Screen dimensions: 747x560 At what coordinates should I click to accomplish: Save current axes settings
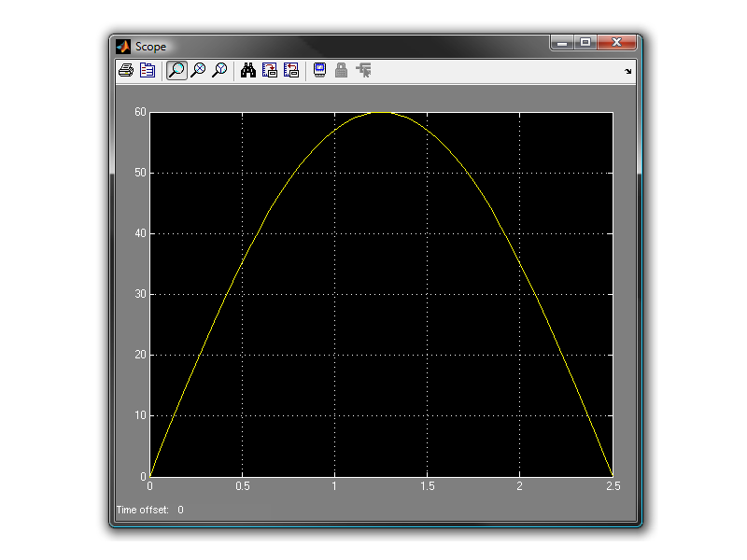(270, 71)
